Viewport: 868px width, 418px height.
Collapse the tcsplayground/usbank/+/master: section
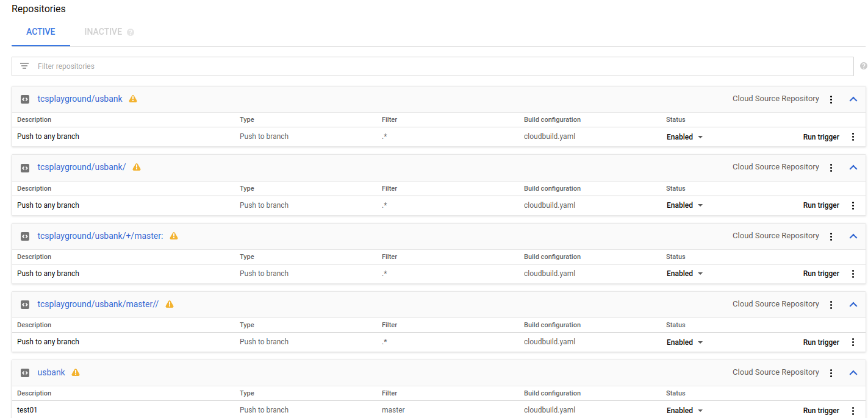(x=853, y=236)
